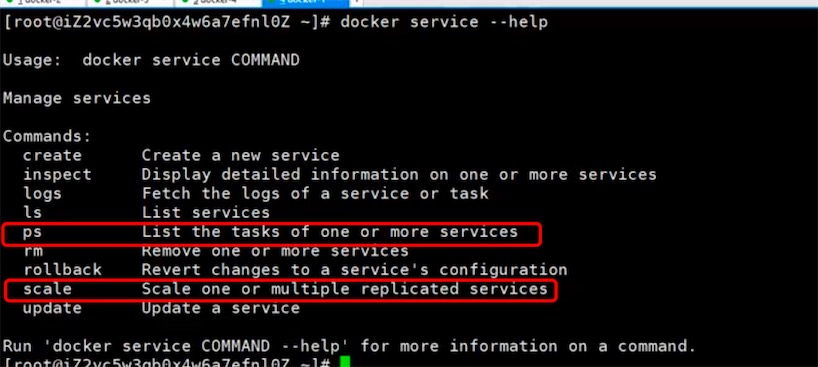
Task: Click the 'Manage services' description line
Action: (77, 98)
